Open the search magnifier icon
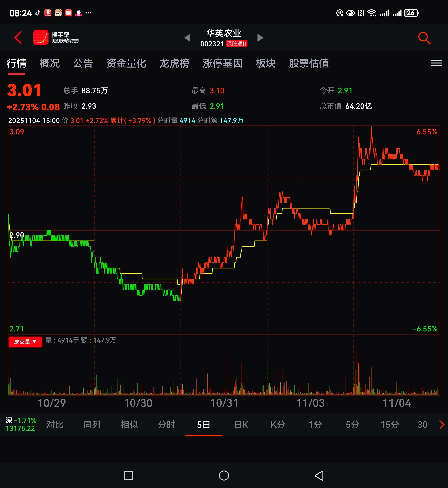 point(424,38)
